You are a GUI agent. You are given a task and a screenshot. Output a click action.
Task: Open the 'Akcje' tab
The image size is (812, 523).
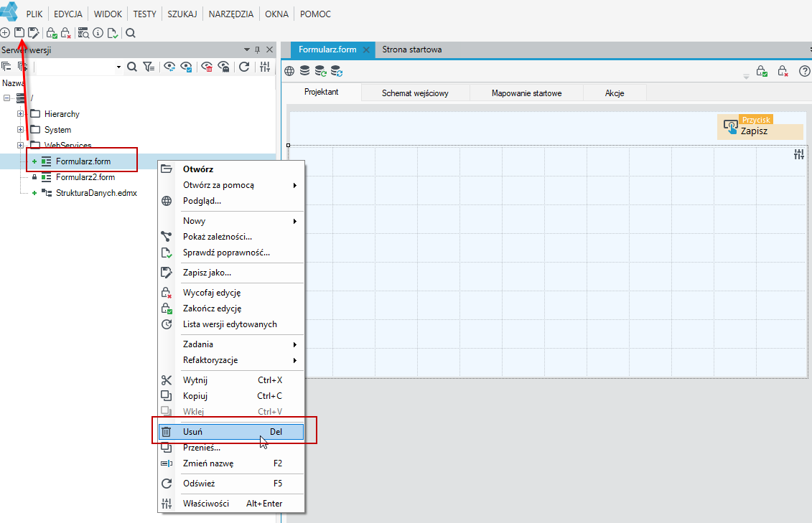(615, 93)
